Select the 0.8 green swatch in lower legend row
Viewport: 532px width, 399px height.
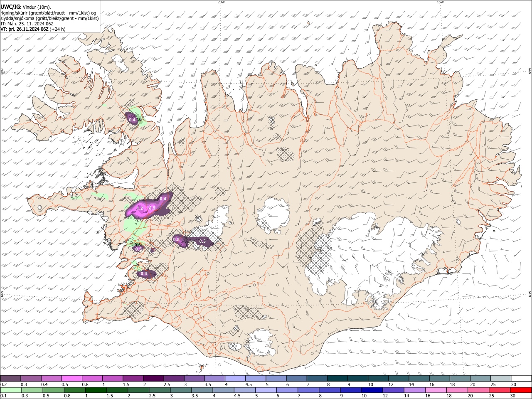click(74, 390)
